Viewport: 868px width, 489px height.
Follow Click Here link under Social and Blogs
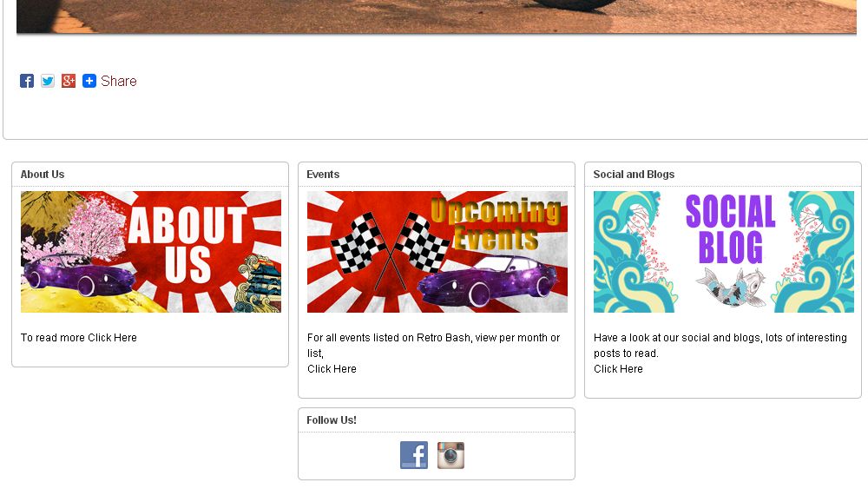pos(618,369)
